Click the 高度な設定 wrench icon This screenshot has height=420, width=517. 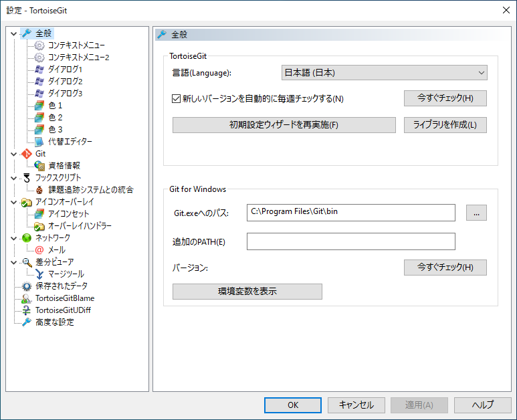click(x=26, y=322)
